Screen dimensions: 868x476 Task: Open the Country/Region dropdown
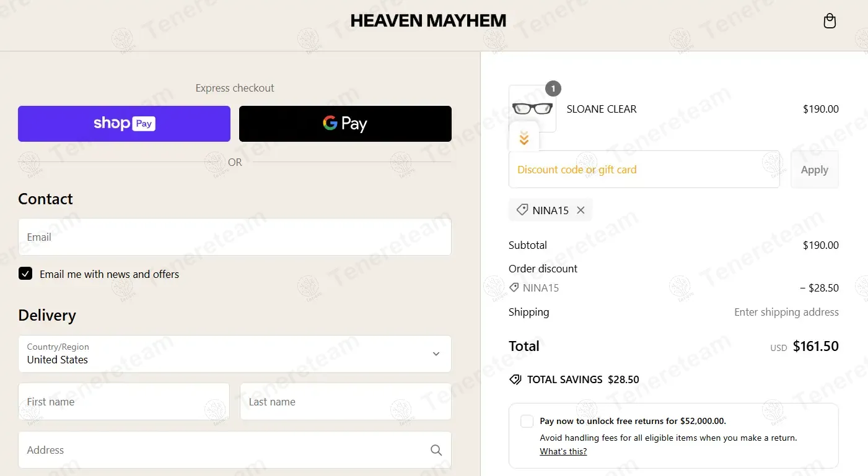point(235,354)
